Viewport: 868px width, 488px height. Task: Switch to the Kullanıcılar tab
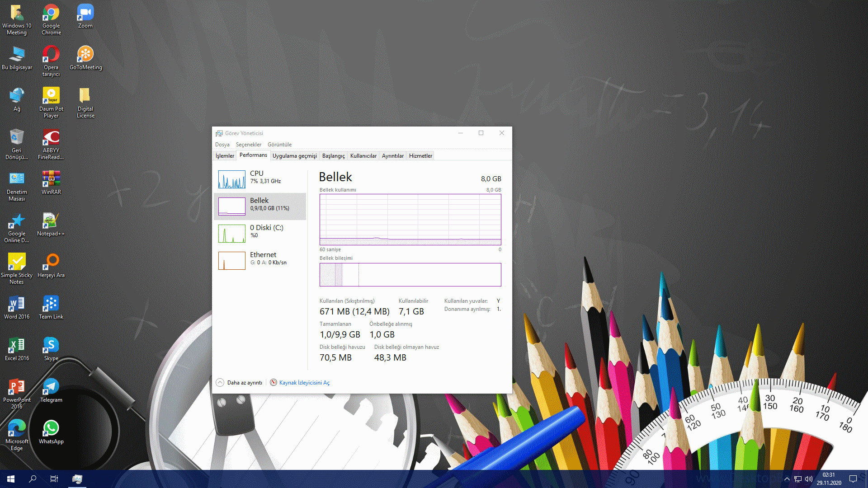pyautogui.click(x=363, y=156)
